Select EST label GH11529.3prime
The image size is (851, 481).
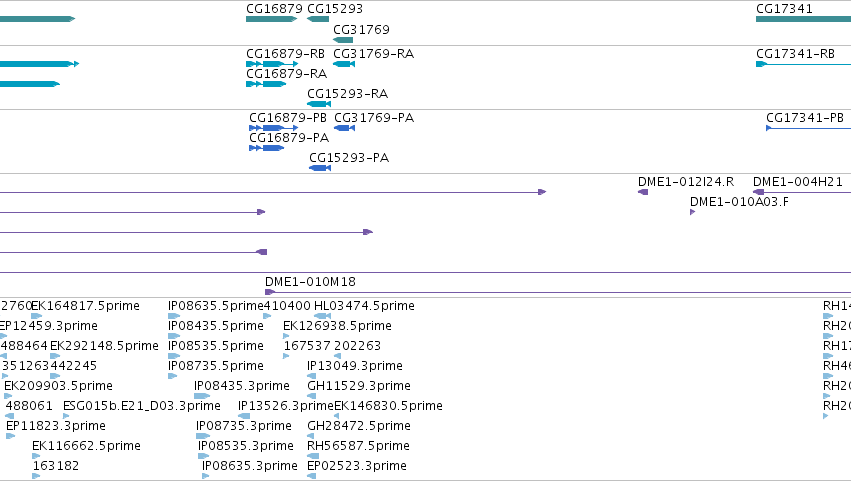coord(359,386)
